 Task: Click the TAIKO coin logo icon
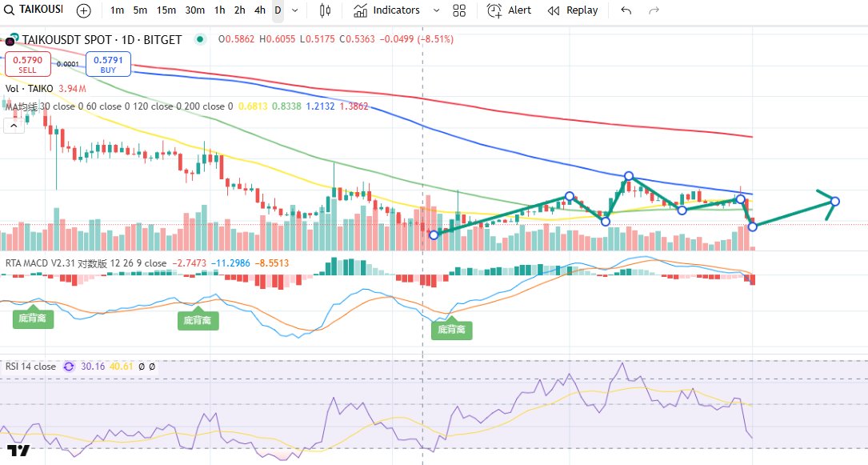point(10,39)
